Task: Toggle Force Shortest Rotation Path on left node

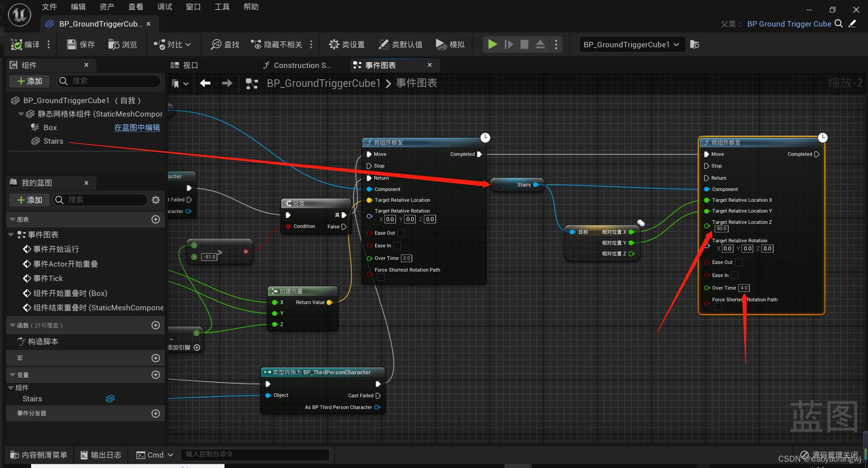Action: click(381, 277)
